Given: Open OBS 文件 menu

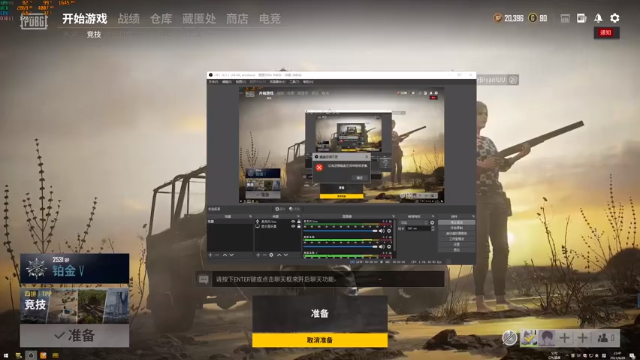Looking at the screenshot, I should [213, 82].
